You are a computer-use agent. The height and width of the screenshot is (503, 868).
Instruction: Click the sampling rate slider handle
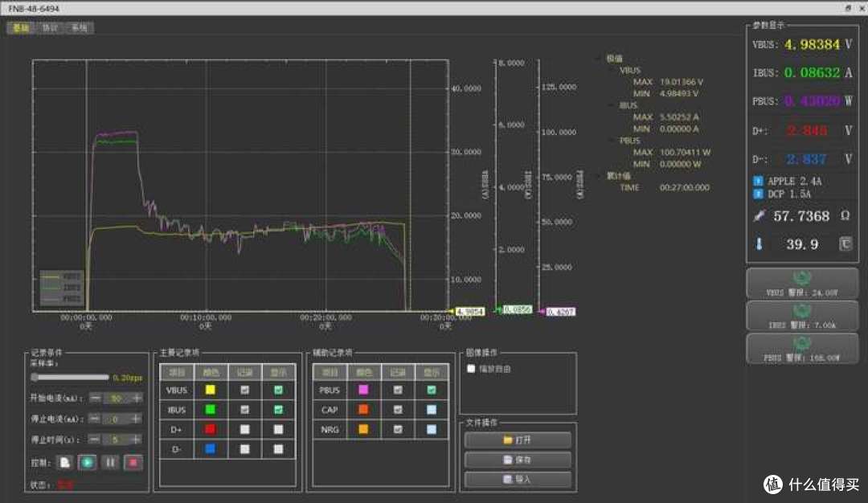coord(35,378)
